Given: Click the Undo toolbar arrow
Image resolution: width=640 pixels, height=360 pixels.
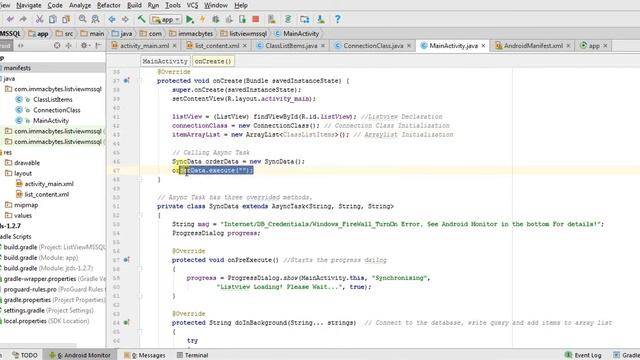Looking at the screenshot, I should pyautogui.click(x=10, y=19).
